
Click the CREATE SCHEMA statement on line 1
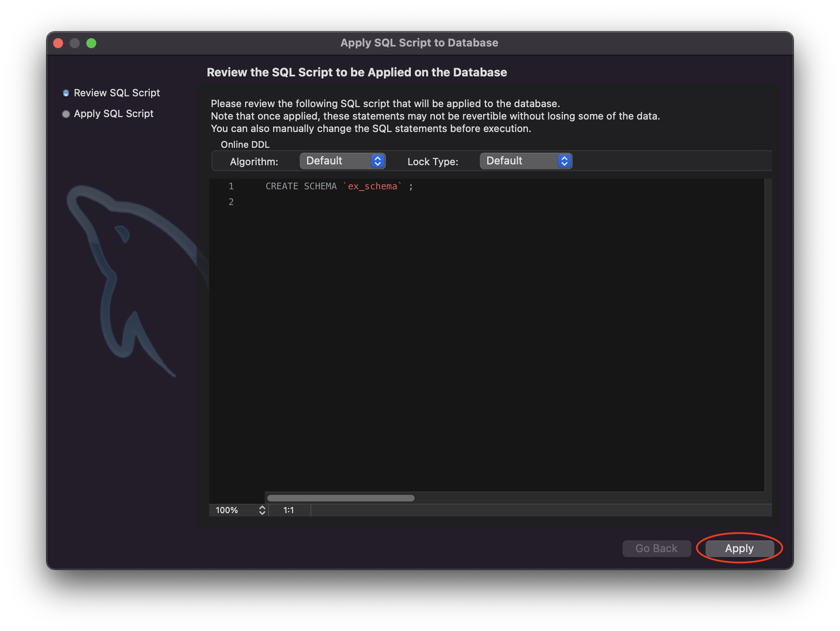click(301, 186)
